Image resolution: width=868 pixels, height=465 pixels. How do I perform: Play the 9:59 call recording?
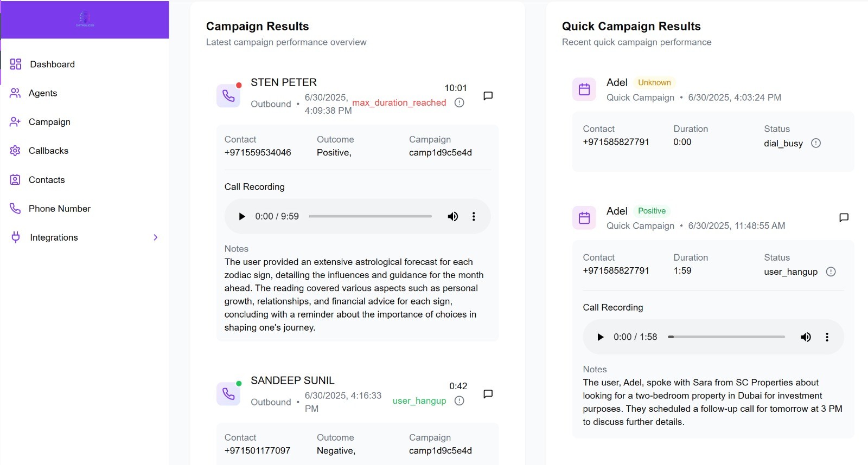242,216
